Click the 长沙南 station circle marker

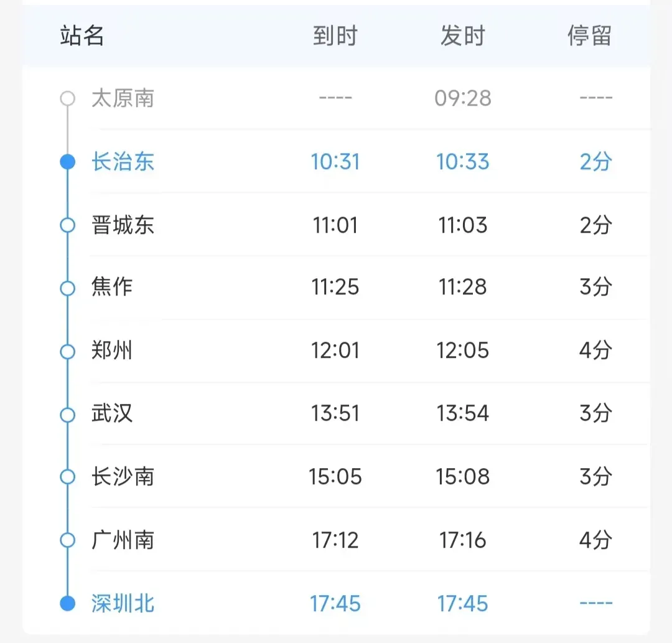[67, 477]
